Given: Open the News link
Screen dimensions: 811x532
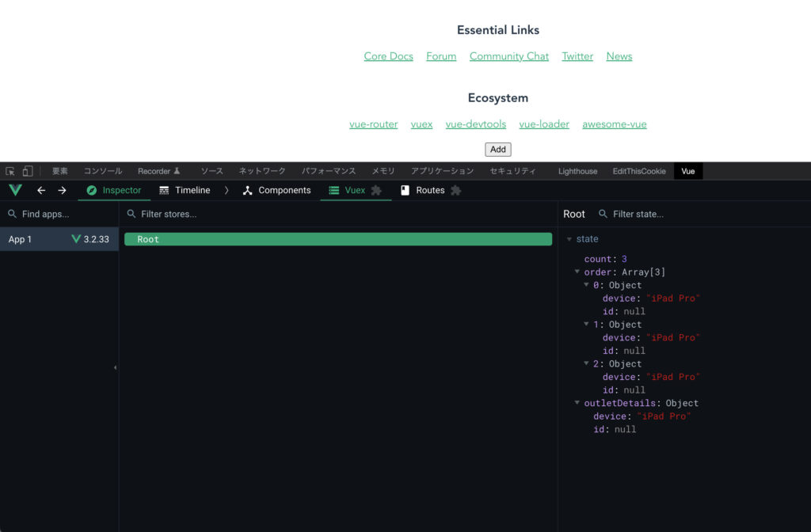Looking at the screenshot, I should pos(619,56).
